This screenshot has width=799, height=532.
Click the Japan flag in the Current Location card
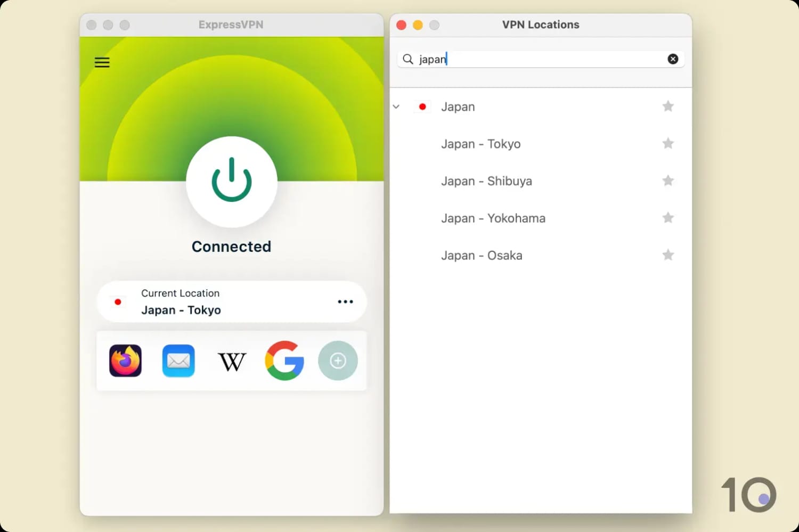(x=118, y=302)
